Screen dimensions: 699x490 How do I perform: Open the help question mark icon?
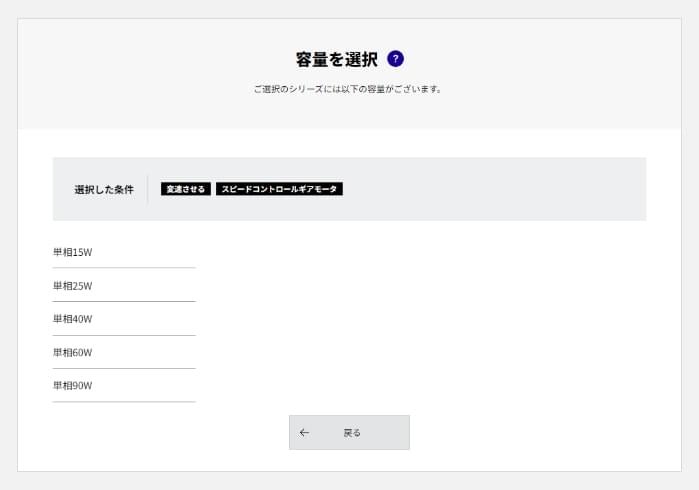coord(395,59)
